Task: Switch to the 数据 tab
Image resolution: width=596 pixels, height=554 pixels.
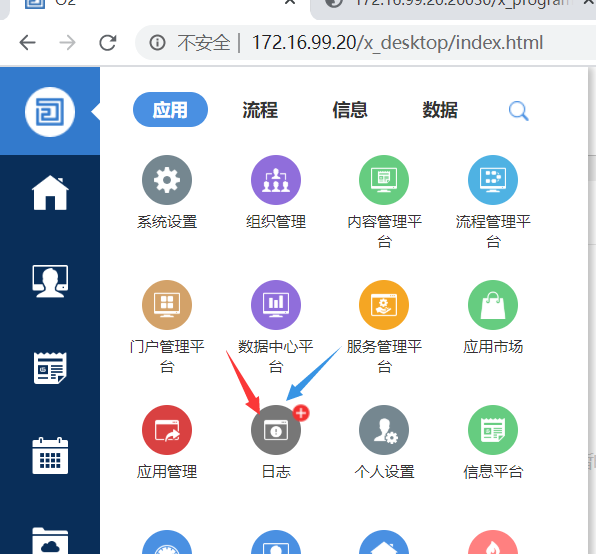Action: coord(440,110)
